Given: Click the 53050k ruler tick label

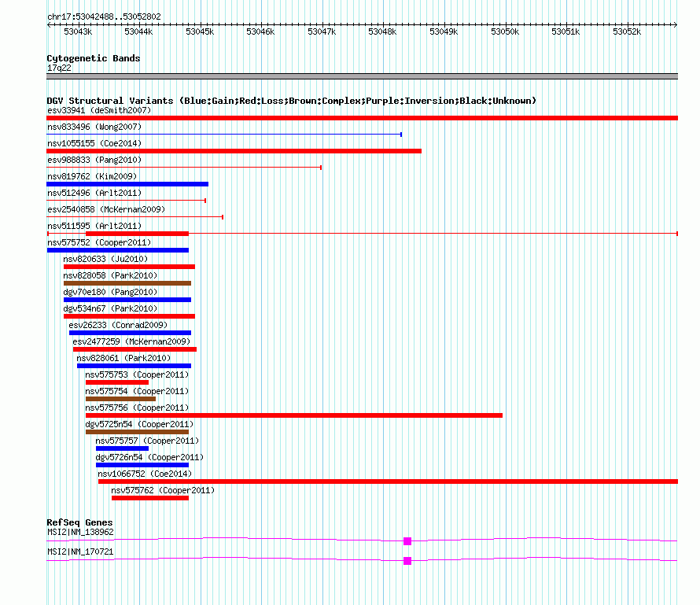Looking at the screenshot, I should [504, 31].
